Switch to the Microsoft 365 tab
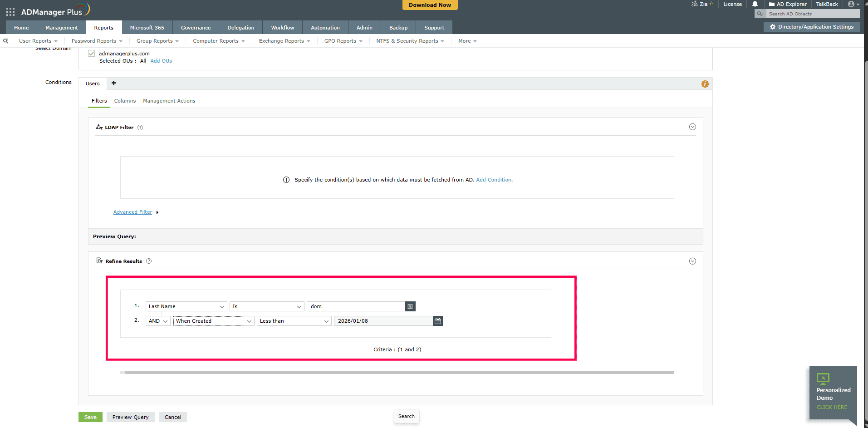The width and height of the screenshot is (868, 428). point(147,28)
